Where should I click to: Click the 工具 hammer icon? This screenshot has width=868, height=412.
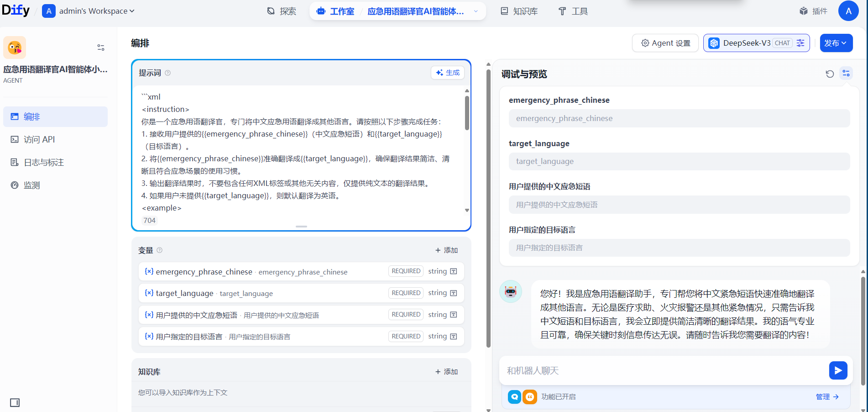562,11
